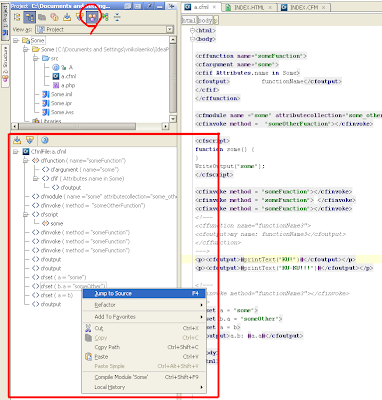
Task: Collapse the Some module folder node
Action: click(x=26, y=49)
